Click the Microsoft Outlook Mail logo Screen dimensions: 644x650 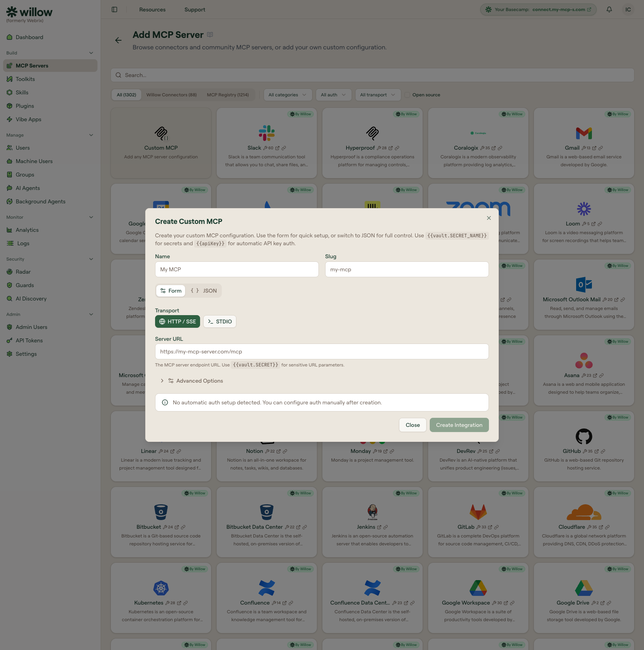[x=584, y=285]
